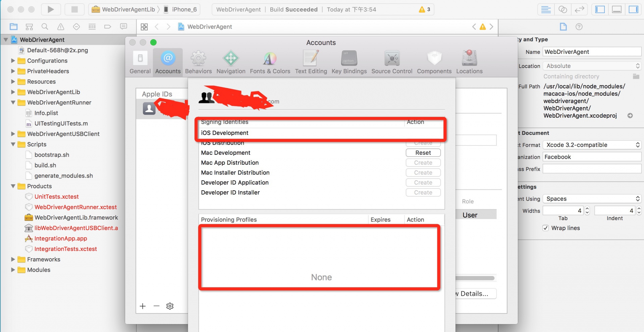The image size is (644, 332).
Task: Open the Navigation preferences tab
Action: [x=231, y=63]
